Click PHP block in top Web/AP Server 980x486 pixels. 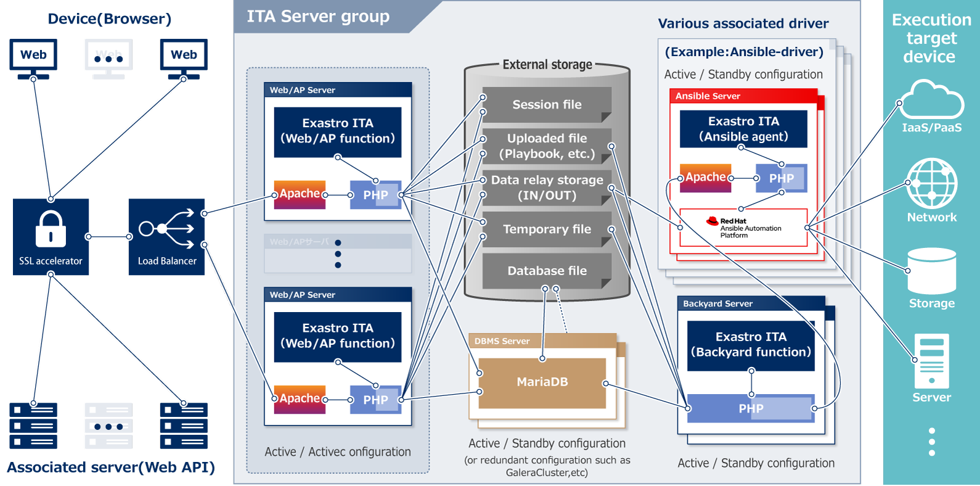tap(375, 195)
